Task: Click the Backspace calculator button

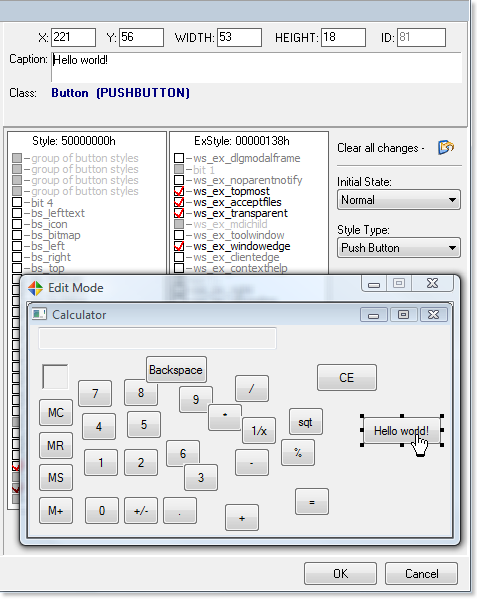Action: tap(176, 370)
